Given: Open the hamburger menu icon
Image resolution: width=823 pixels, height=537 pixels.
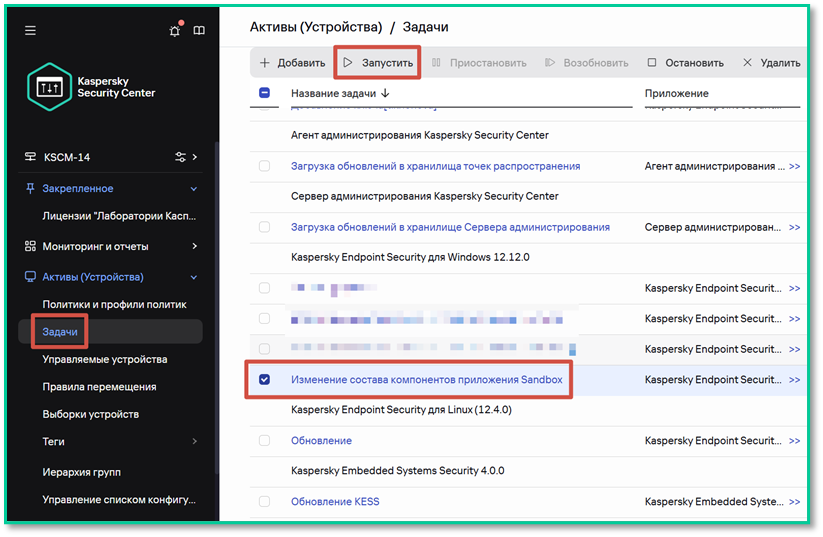Looking at the screenshot, I should click(x=30, y=30).
